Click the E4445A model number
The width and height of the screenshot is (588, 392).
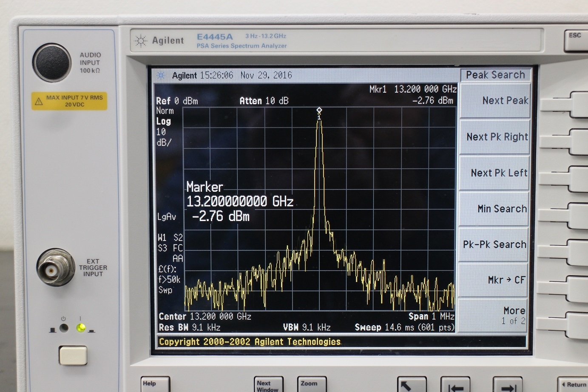(215, 37)
